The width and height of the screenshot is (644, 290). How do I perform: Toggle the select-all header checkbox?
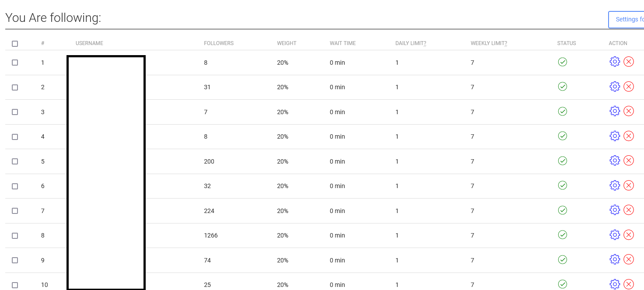pyautogui.click(x=15, y=43)
